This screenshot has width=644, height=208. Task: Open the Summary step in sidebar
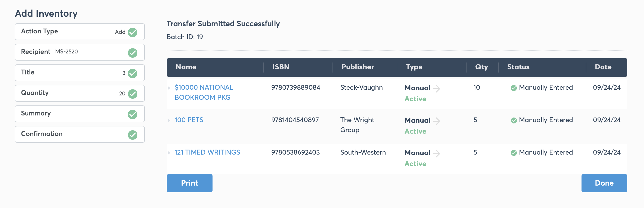point(80,114)
